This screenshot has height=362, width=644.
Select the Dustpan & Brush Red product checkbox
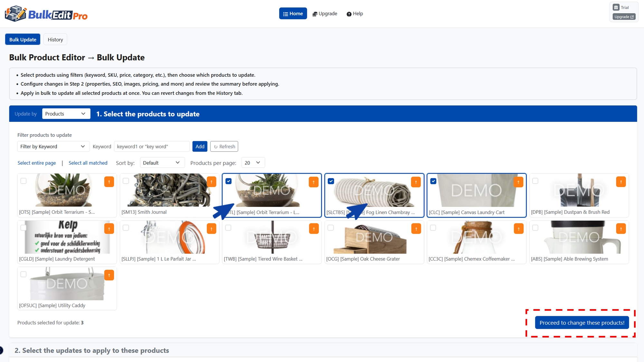coord(535,181)
